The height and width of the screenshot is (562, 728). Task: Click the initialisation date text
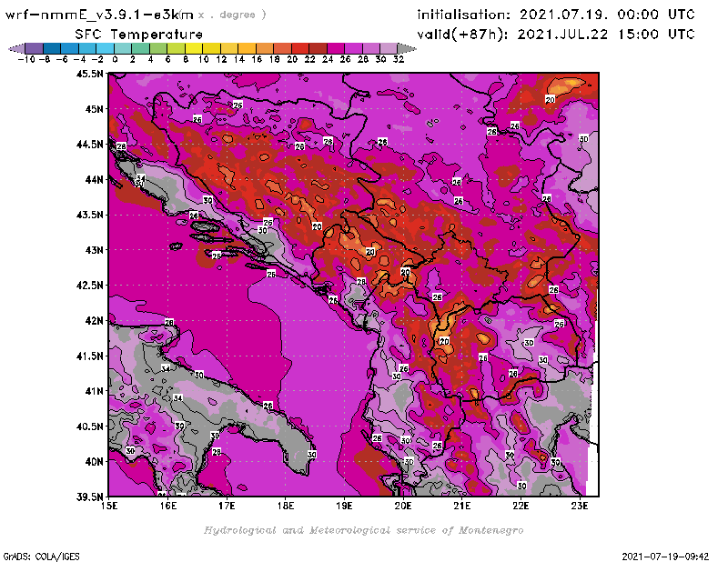coord(556,15)
